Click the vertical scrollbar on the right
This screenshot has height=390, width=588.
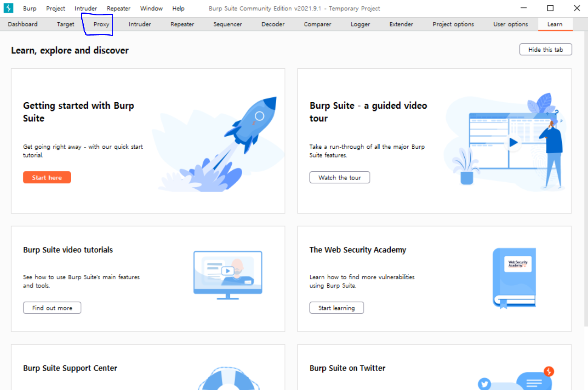pos(586,179)
